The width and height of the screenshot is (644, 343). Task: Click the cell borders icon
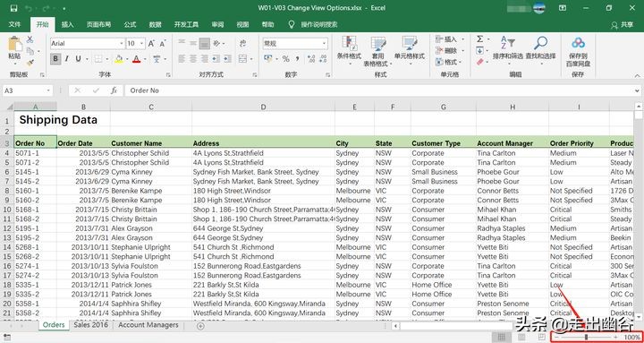[97, 59]
